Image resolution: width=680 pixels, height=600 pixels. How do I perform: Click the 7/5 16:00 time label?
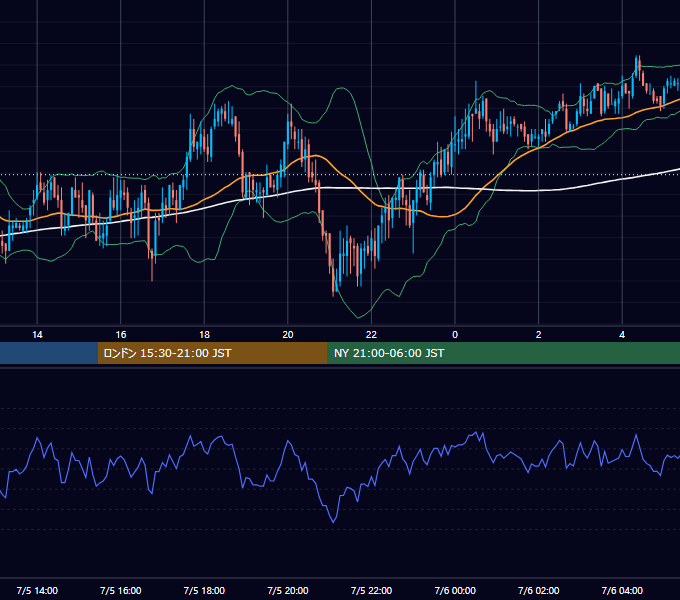[121, 590]
